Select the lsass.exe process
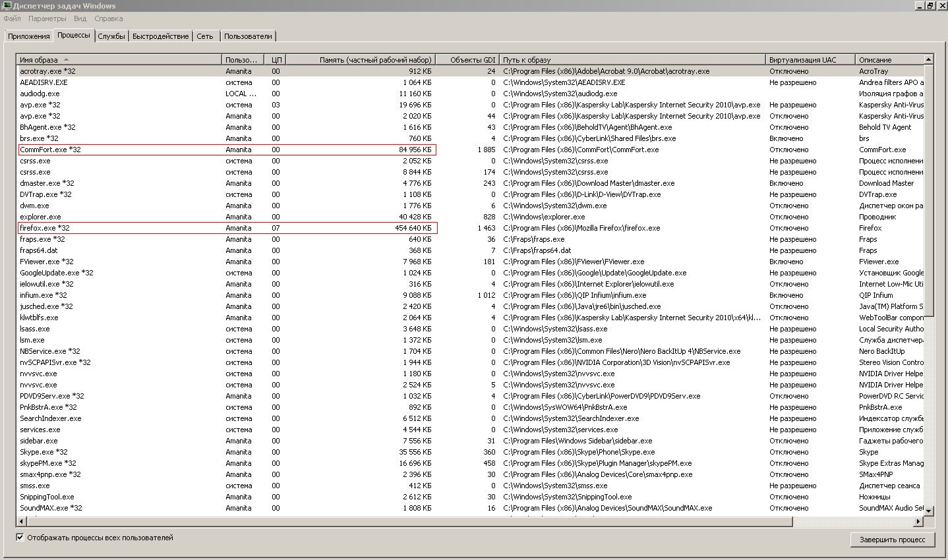948x560 pixels. 471,329
